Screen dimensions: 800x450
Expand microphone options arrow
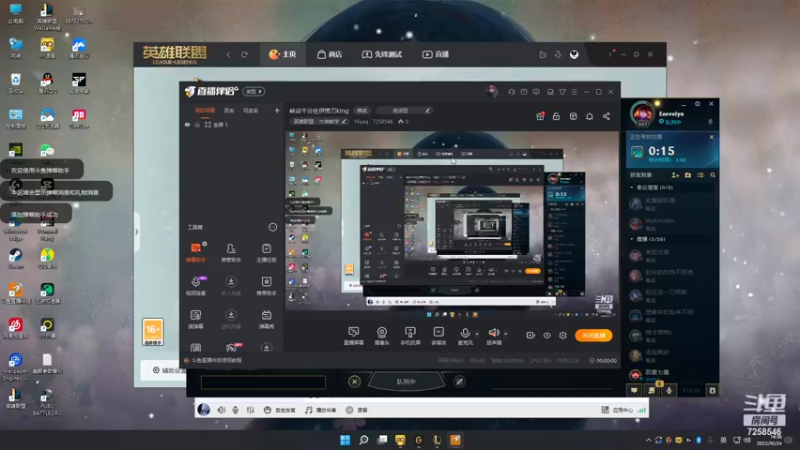click(x=477, y=334)
